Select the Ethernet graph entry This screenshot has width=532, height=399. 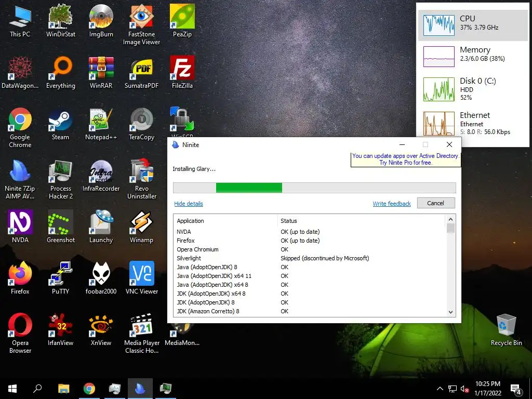(x=473, y=124)
